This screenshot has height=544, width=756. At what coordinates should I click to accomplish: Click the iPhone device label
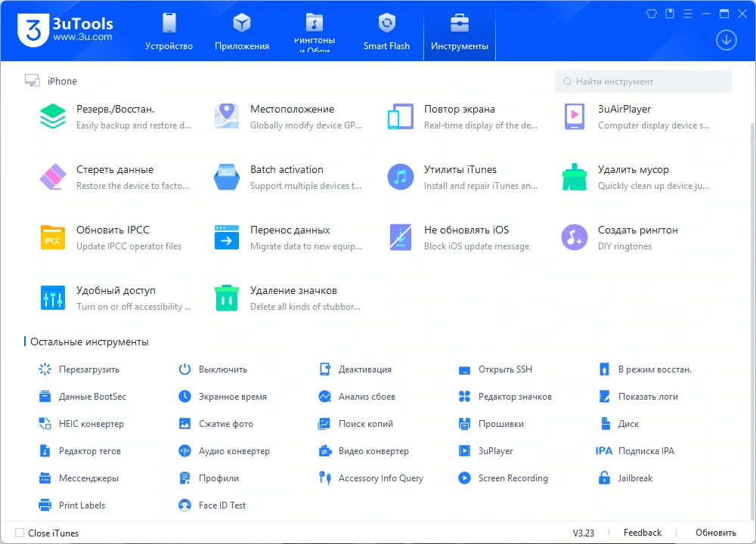(x=62, y=81)
